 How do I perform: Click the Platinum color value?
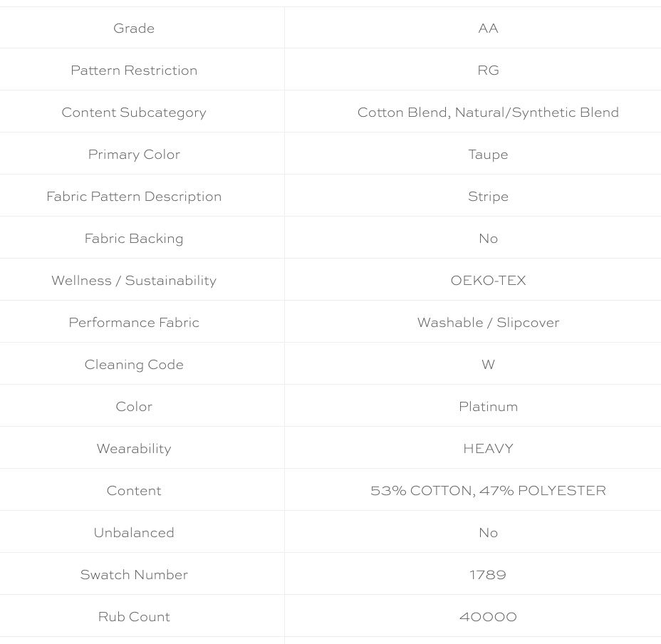tap(488, 407)
